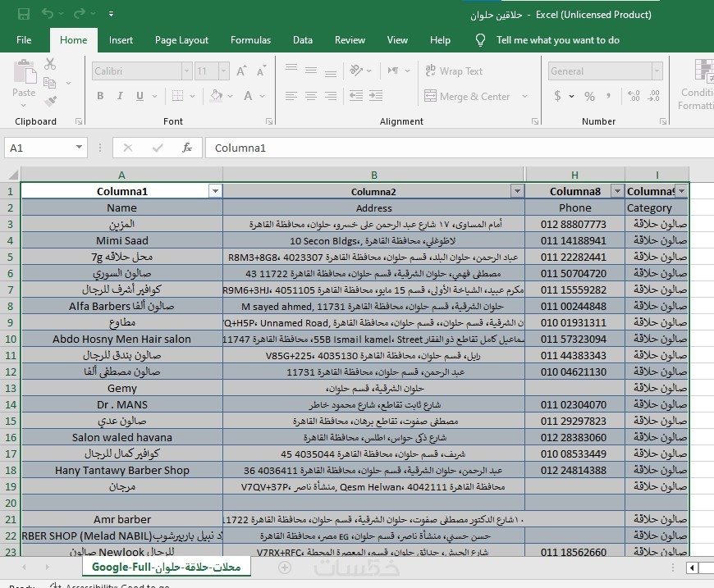Click Decrease Decimal icon
Screen dimensions: 714x588
pos(654,96)
